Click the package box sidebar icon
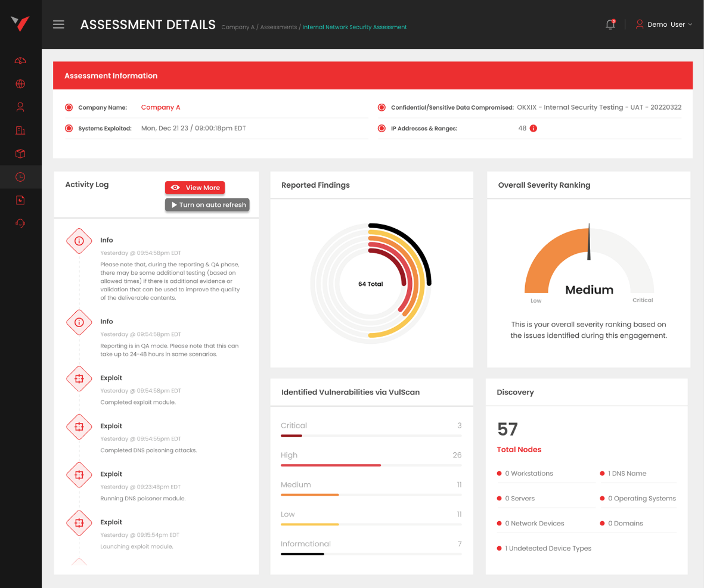 [x=20, y=154]
